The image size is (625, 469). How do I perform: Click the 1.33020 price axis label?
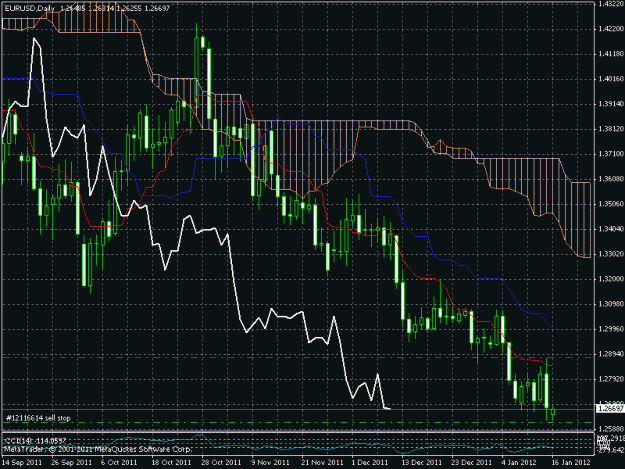coord(610,254)
